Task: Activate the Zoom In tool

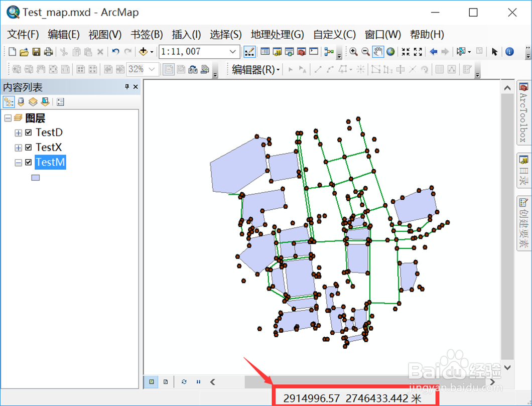Action: coord(353,51)
